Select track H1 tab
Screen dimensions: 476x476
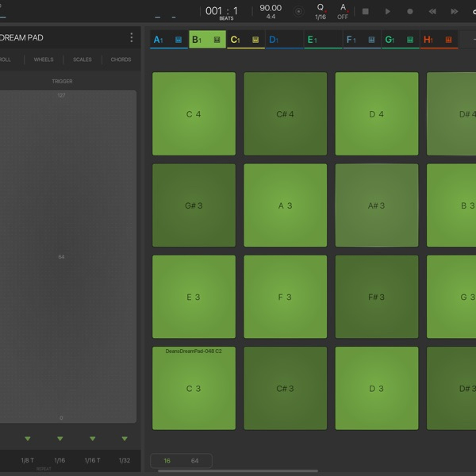pos(439,39)
